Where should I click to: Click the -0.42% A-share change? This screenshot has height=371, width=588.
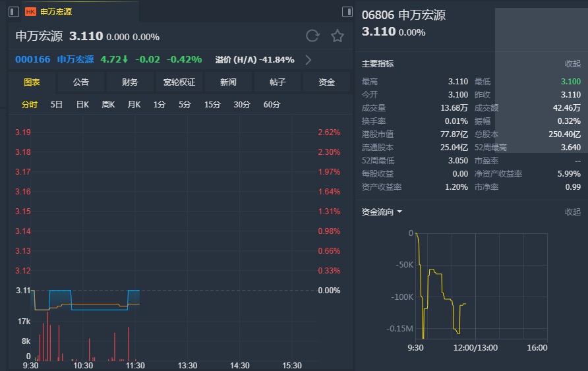pyautogui.click(x=184, y=59)
